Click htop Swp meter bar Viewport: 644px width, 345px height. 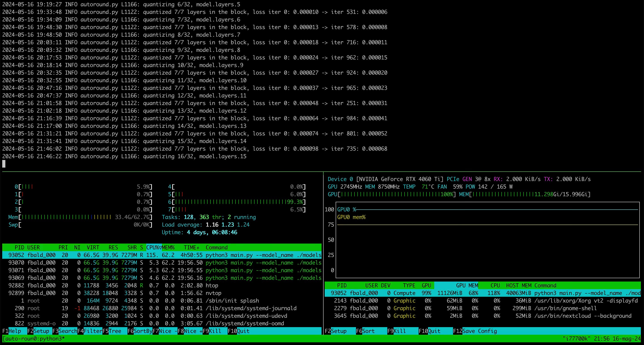pyautogui.click(x=80, y=225)
